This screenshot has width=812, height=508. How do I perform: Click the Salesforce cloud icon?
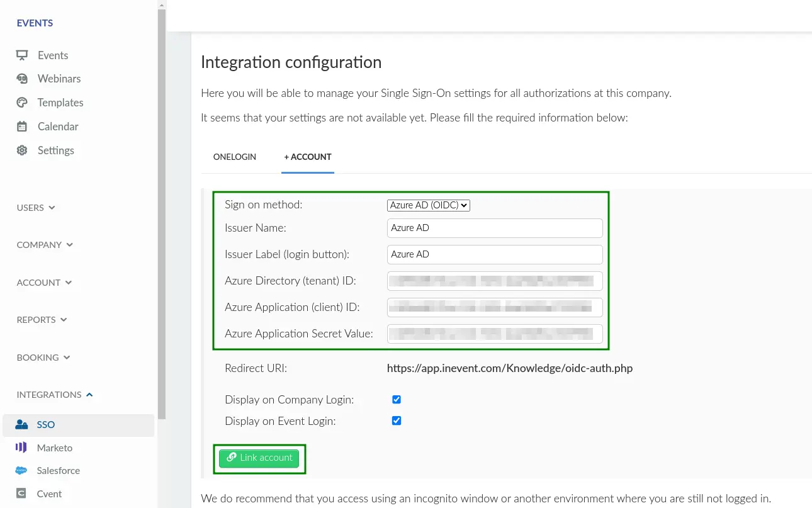[x=21, y=471]
